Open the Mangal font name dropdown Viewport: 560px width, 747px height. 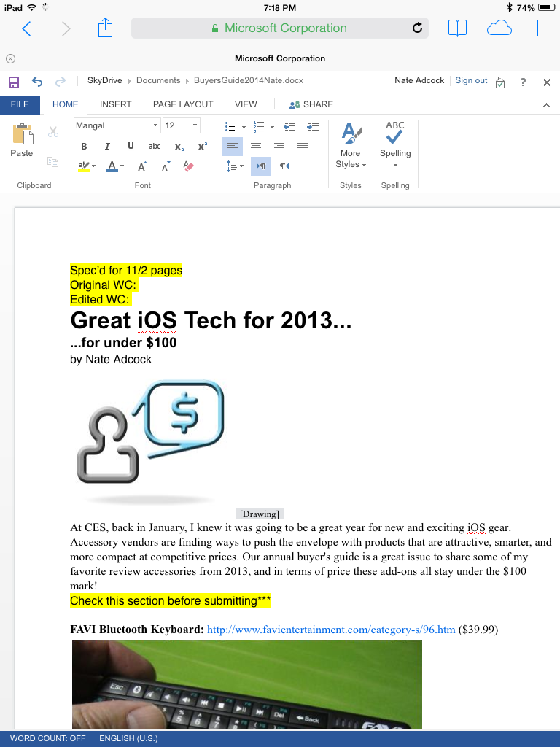pyautogui.click(x=155, y=125)
